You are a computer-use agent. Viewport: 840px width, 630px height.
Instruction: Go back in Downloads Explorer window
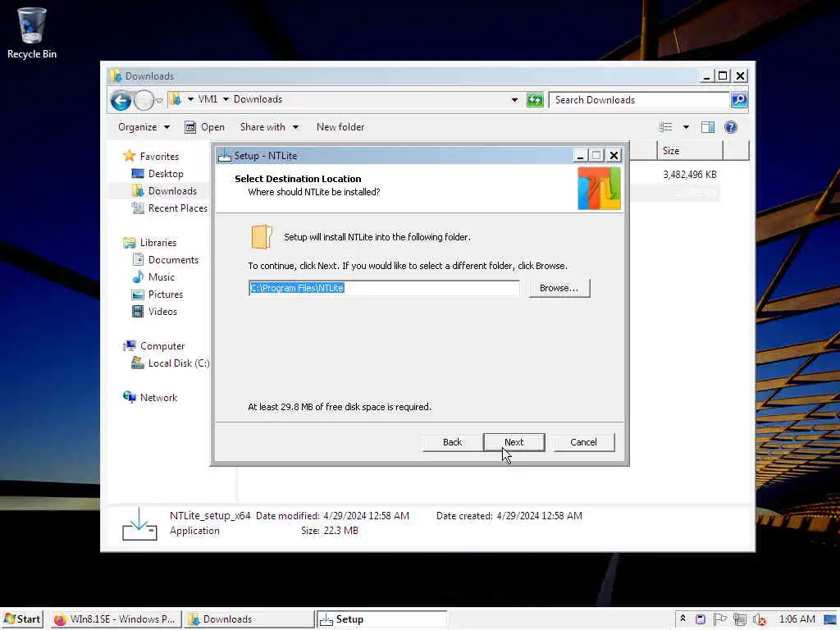[x=121, y=100]
